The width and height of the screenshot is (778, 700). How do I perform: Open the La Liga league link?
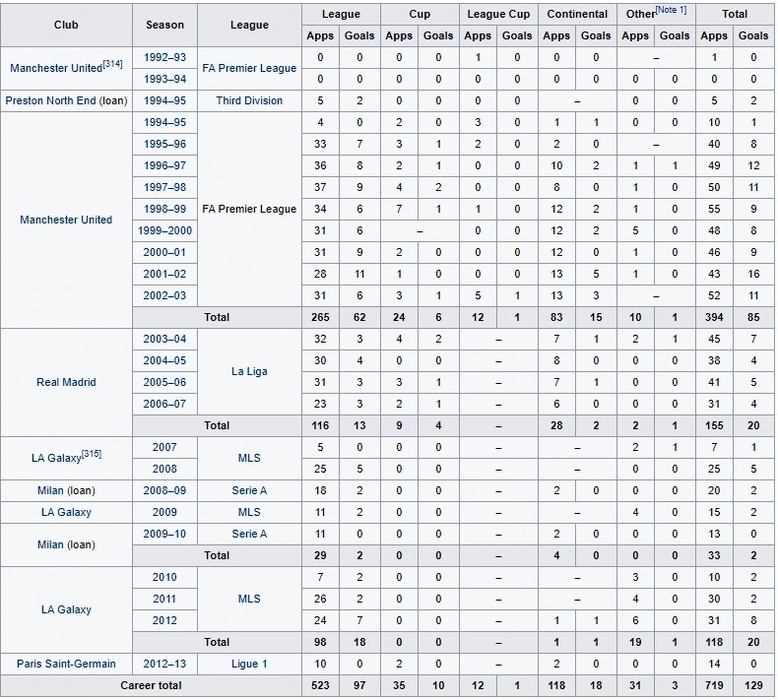click(x=249, y=371)
